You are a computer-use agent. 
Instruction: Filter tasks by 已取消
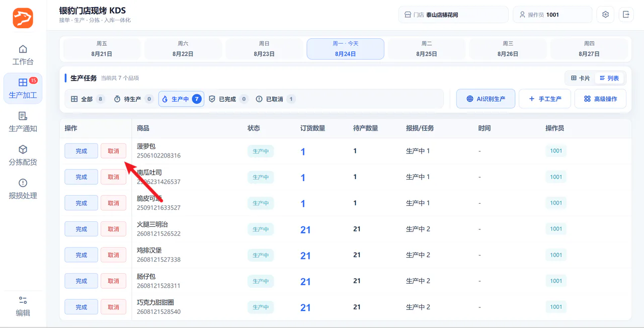275,99
